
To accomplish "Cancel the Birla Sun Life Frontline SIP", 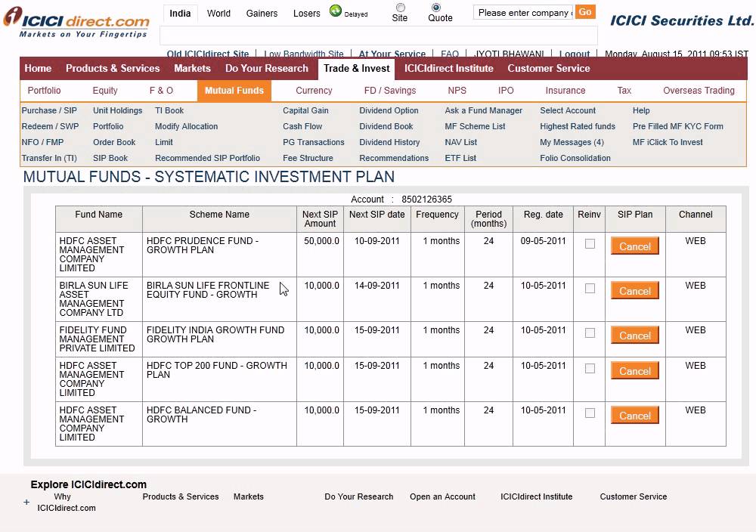I will 634,291.
